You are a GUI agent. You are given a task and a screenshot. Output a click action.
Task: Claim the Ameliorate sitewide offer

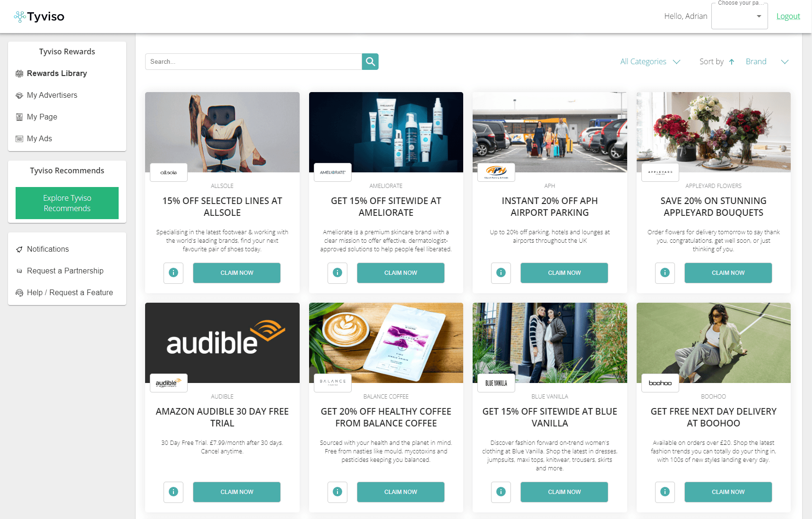[x=401, y=273]
